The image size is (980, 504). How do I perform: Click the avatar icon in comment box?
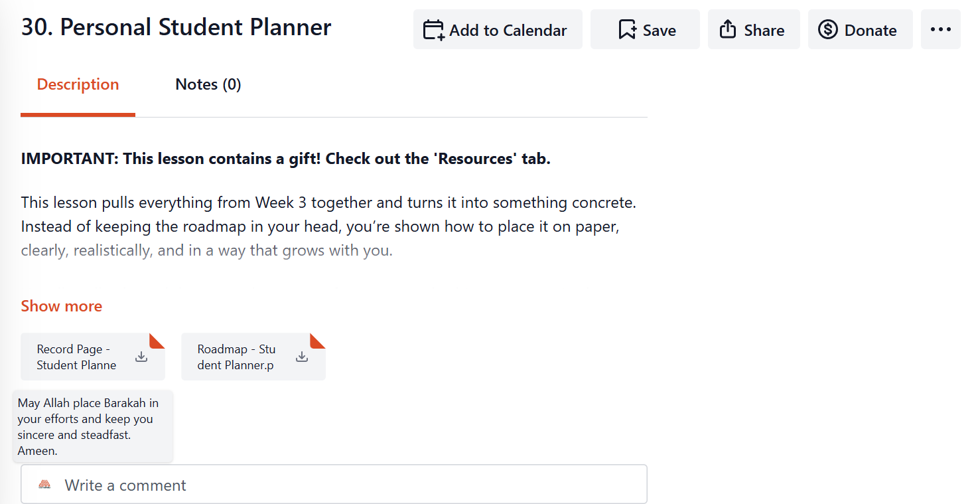pyautogui.click(x=44, y=485)
